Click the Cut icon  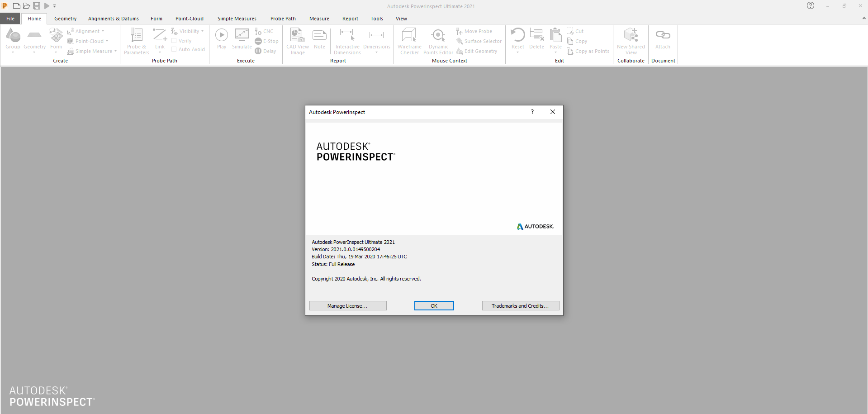click(570, 31)
